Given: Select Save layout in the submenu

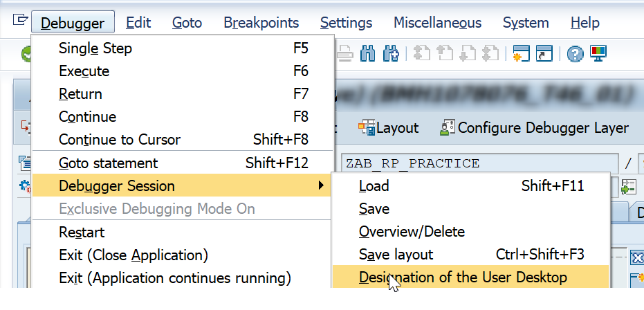Looking at the screenshot, I should [x=396, y=255].
